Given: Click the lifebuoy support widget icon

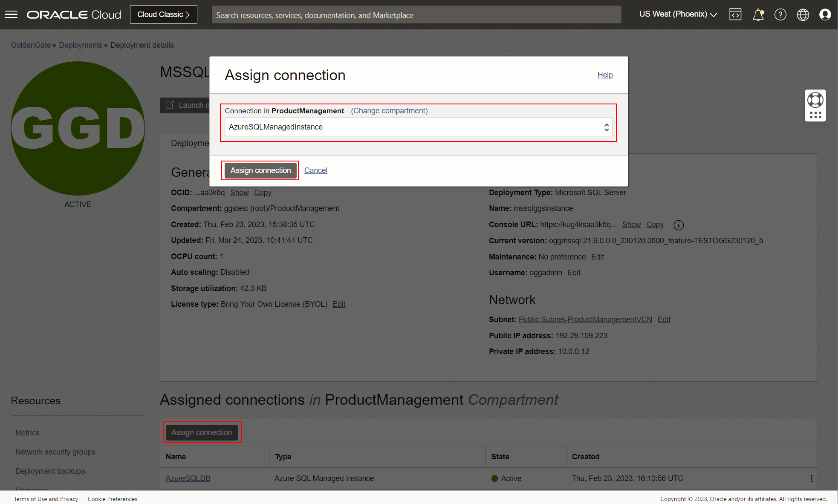Looking at the screenshot, I should pyautogui.click(x=815, y=100).
